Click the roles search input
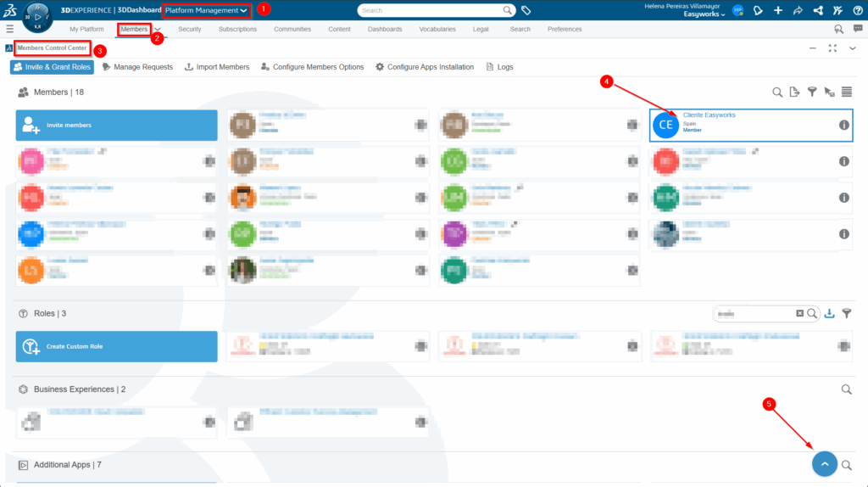This screenshot has width=868, height=487. coord(755,314)
